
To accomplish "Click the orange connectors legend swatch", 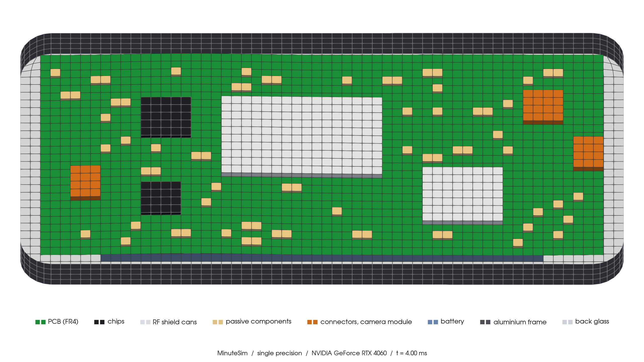I will point(312,322).
